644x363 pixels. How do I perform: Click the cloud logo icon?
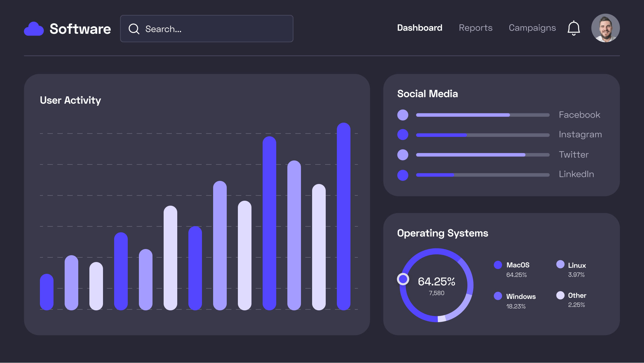tap(34, 28)
